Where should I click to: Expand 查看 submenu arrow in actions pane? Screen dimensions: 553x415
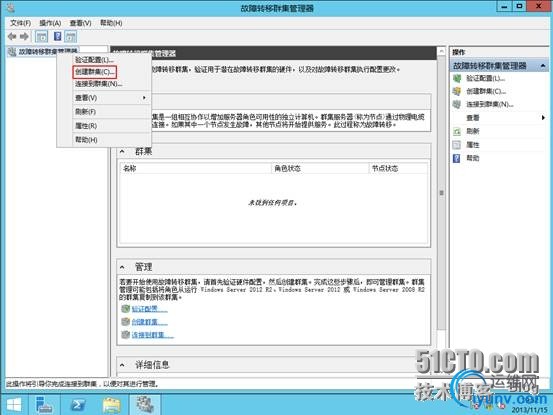(543, 118)
